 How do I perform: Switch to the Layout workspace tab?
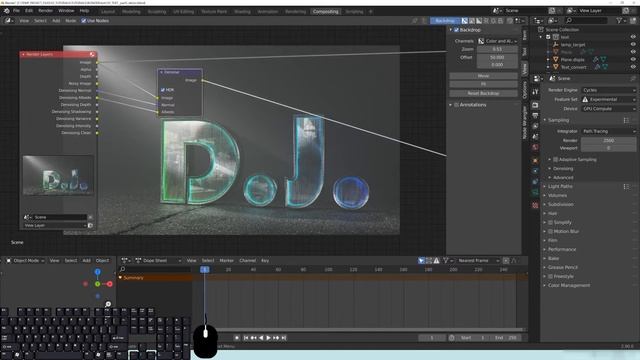coord(108,11)
